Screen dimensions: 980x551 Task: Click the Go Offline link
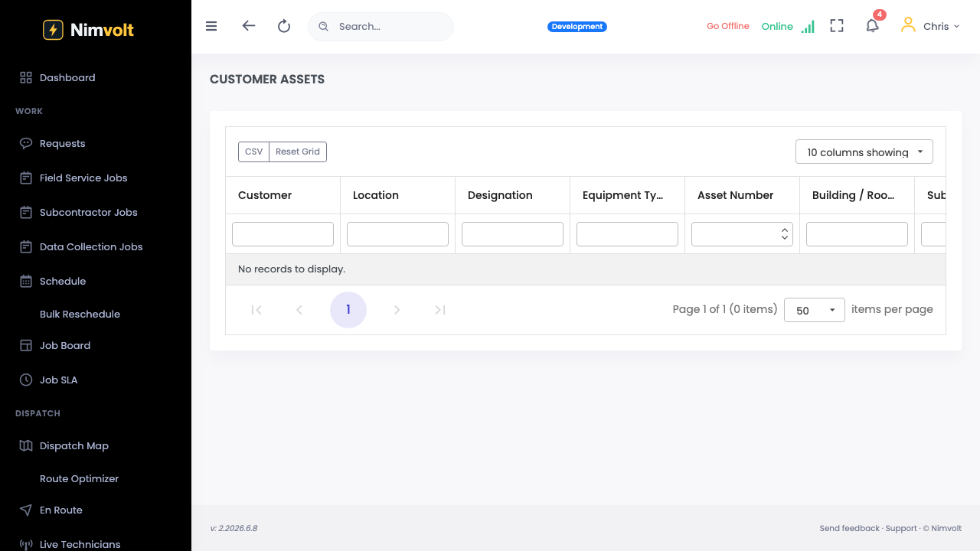point(728,26)
